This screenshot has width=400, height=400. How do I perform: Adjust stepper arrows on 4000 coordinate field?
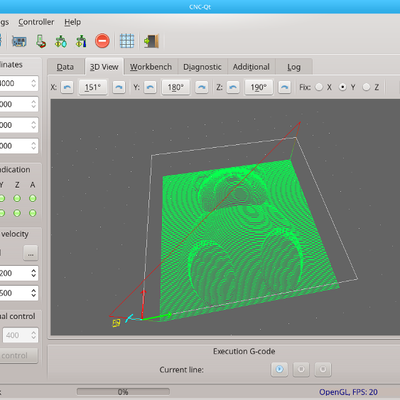[33, 83]
